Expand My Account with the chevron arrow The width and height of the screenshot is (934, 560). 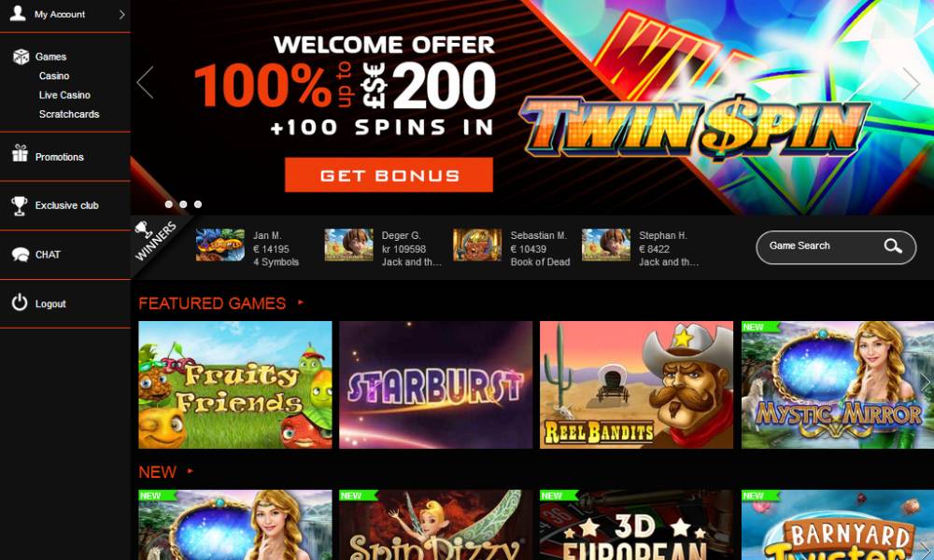[x=122, y=14]
